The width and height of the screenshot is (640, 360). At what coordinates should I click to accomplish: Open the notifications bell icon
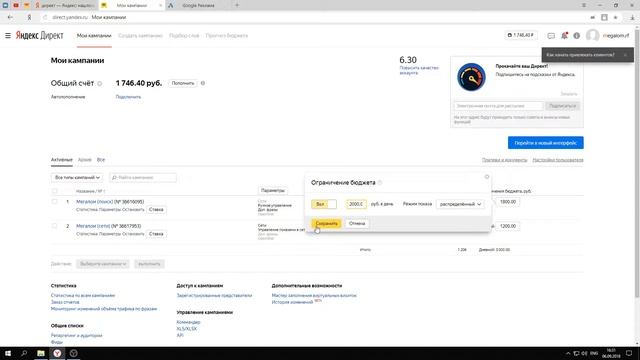pos(564,36)
